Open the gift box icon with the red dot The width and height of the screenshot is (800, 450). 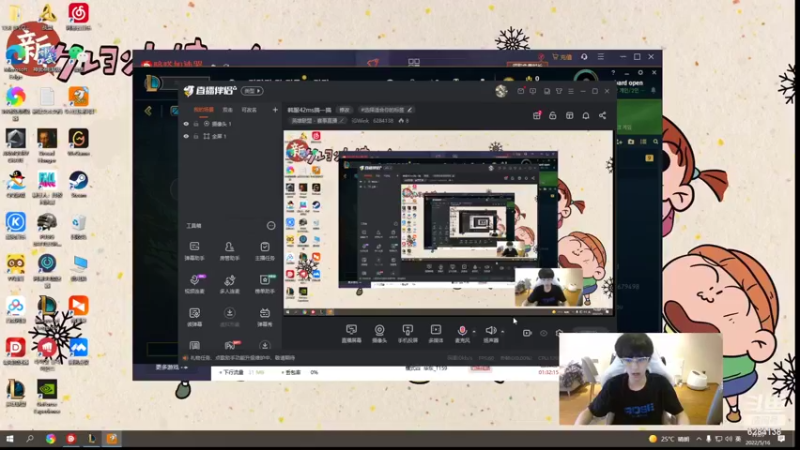[x=537, y=116]
